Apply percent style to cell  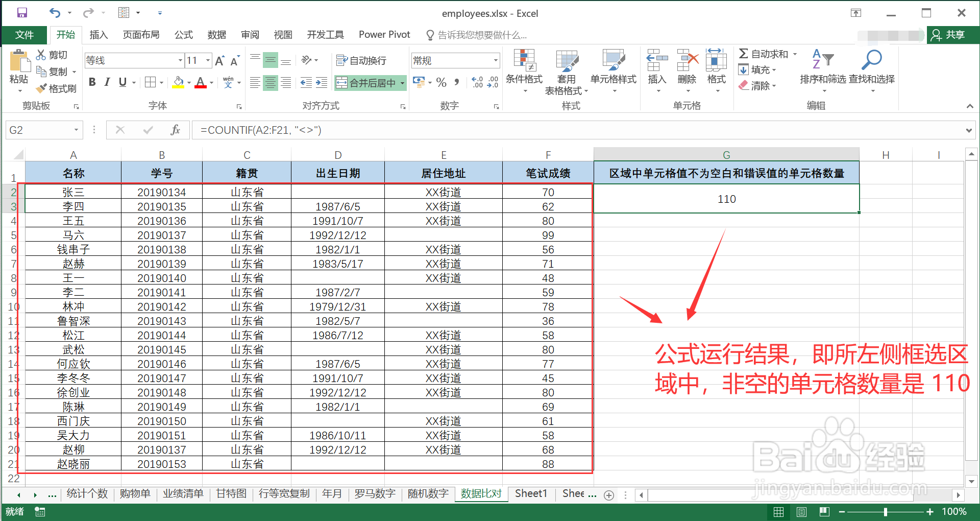pyautogui.click(x=441, y=82)
